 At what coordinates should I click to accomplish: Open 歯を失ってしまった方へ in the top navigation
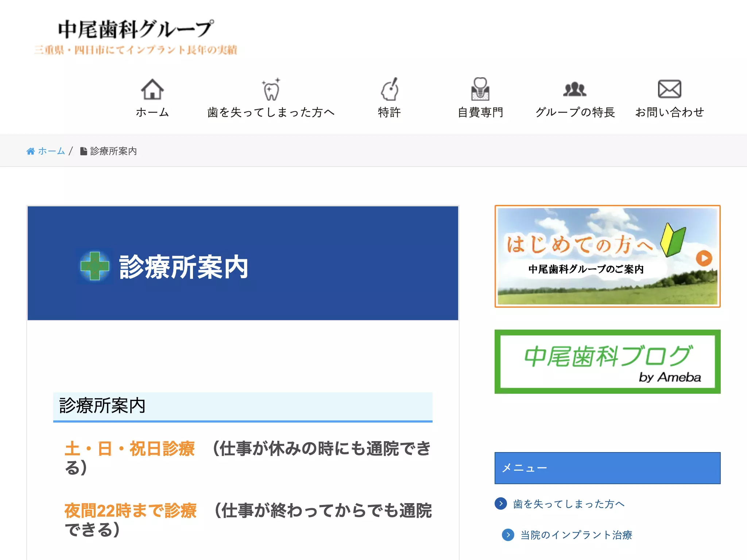271,112
